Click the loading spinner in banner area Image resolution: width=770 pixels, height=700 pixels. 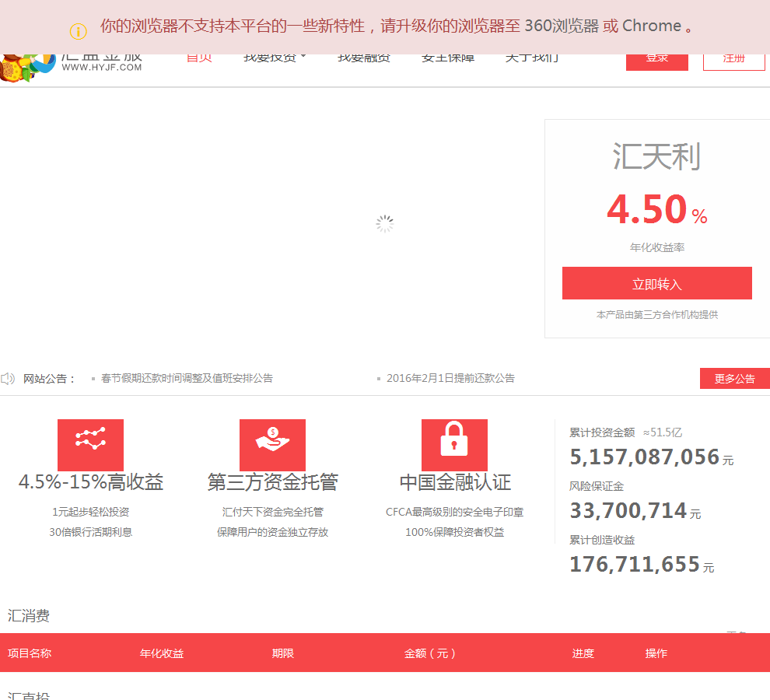point(384,223)
